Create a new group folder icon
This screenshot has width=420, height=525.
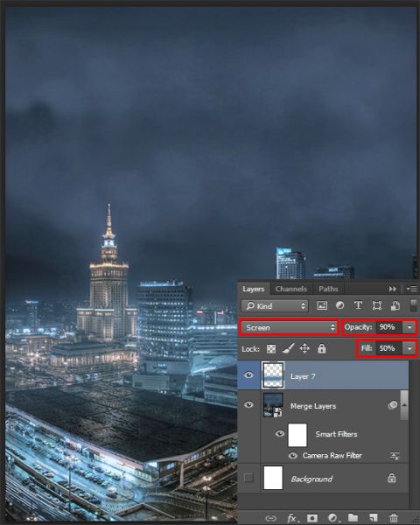353,518
